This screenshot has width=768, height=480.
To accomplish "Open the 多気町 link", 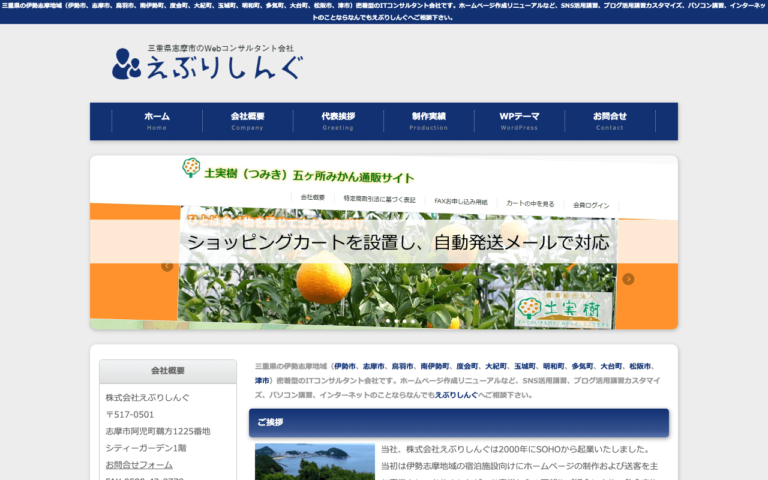I will pyautogui.click(x=582, y=366).
